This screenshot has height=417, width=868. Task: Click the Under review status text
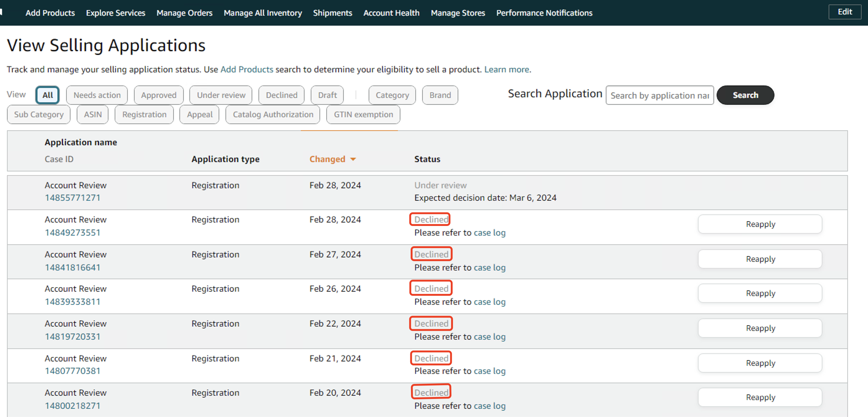(441, 185)
